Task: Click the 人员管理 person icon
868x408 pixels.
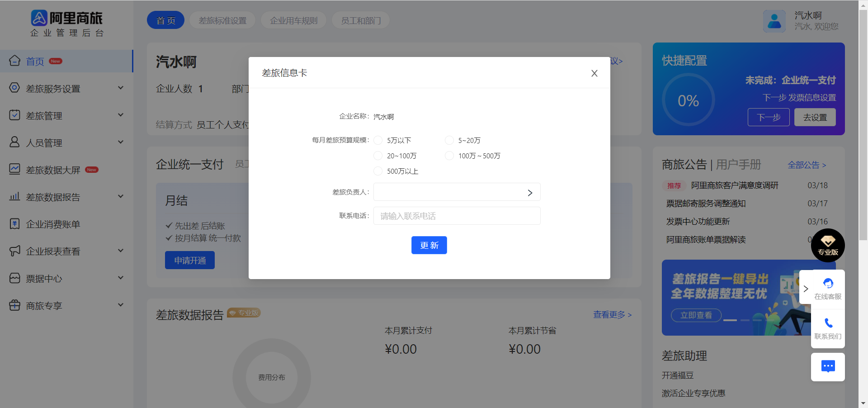Action: 14,142
